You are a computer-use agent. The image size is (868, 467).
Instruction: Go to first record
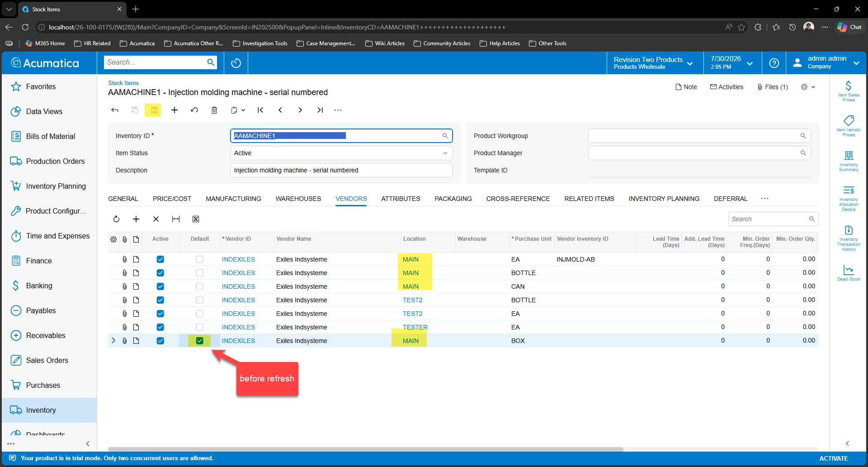pos(260,110)
